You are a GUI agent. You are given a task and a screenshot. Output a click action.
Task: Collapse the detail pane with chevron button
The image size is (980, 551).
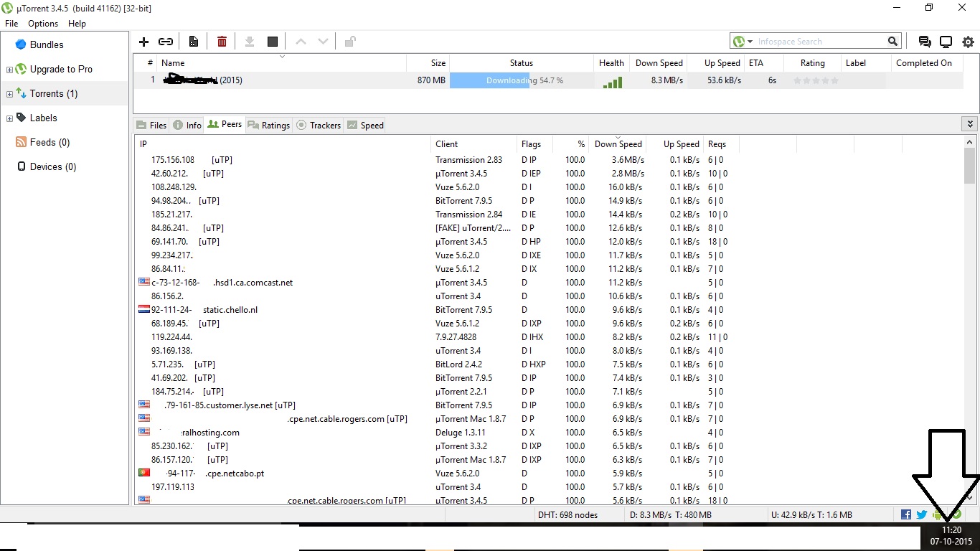pos(968,125)
